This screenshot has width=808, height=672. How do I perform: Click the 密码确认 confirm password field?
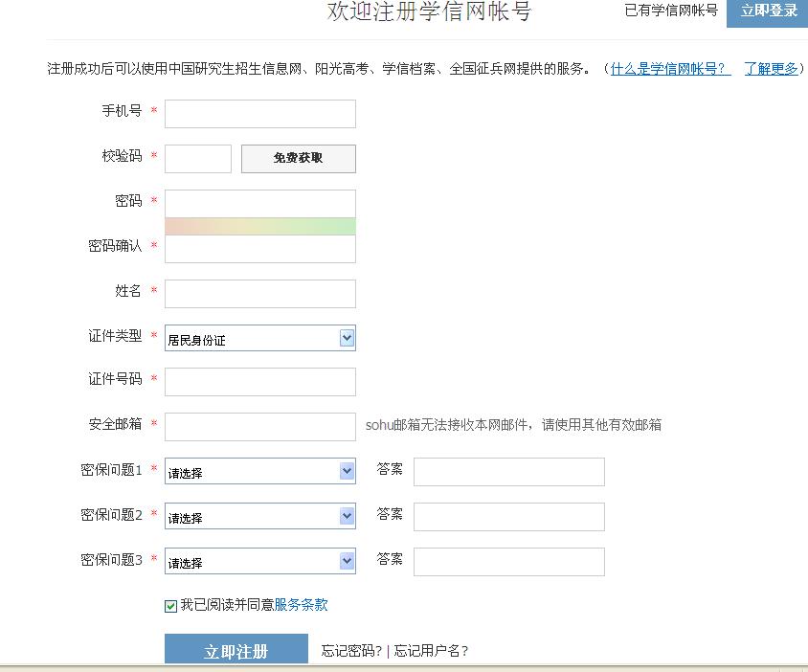[260, 249]
